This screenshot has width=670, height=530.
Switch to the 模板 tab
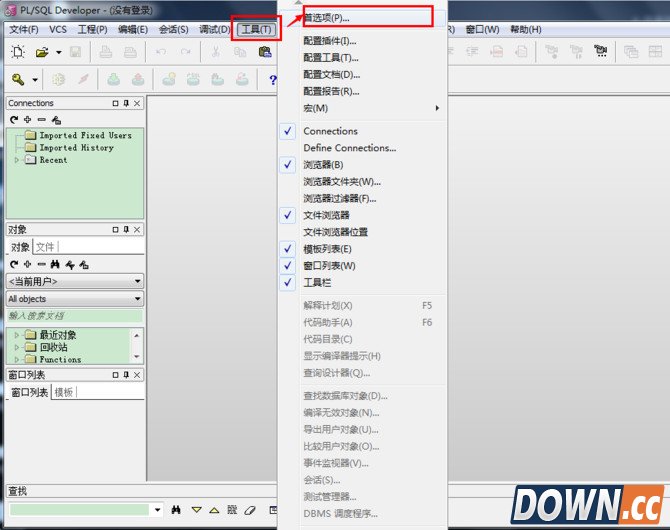pyautogui.click(x=64, y=392)
